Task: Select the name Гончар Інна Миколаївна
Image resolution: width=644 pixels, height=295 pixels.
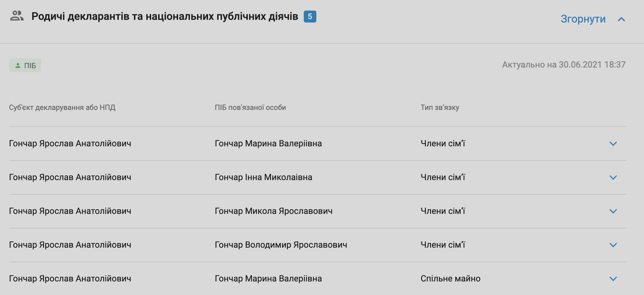Action: pyautogui.click(x=263, y=177)
